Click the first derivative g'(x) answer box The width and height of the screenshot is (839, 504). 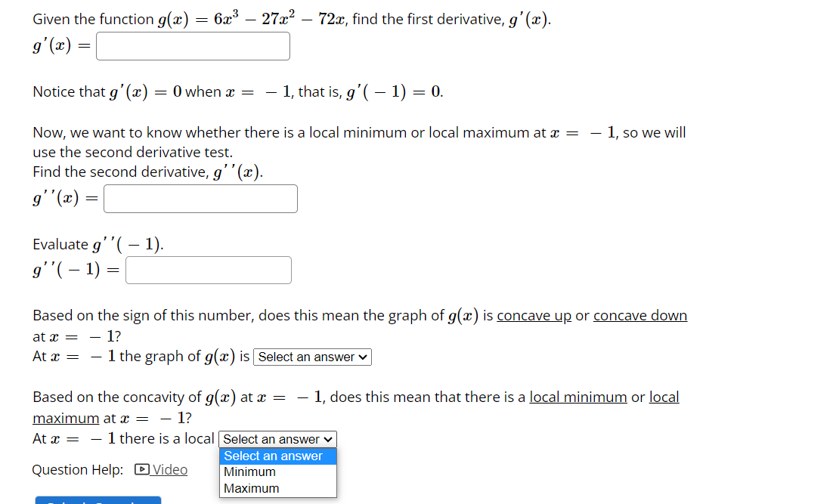(x=192, y=45)
